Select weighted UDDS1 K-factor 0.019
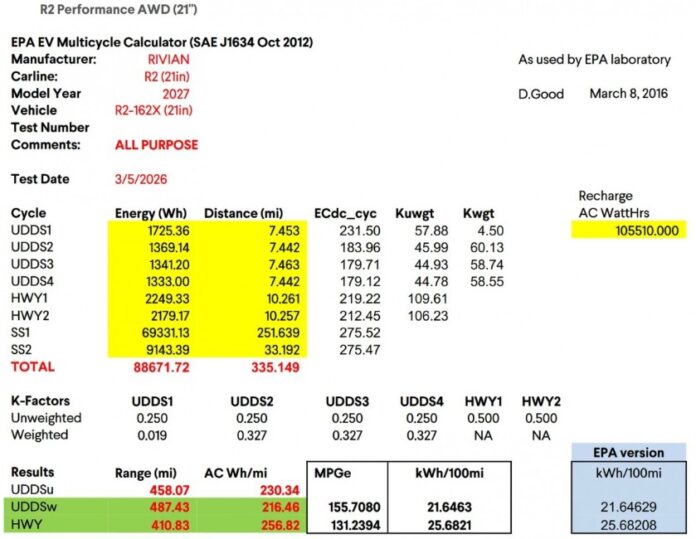 coord(152,435)
